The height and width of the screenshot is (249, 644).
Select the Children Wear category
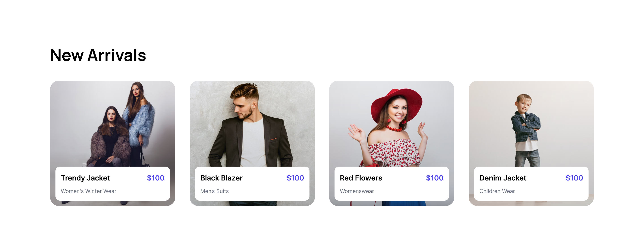tap(497, 191)
